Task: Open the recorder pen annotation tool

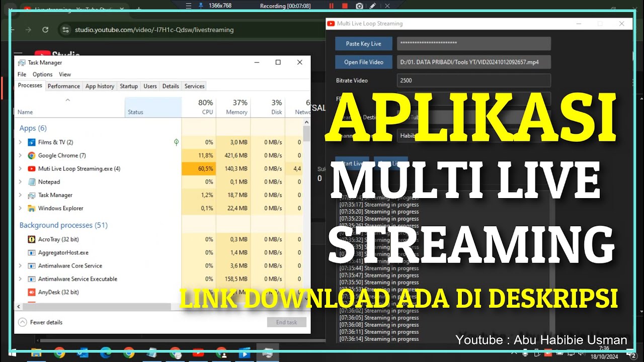Action: pos(373,6)
